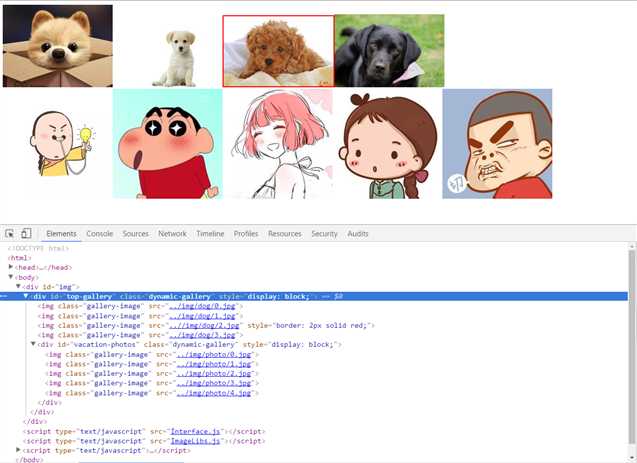Toggle the device mode icon
637x463 pixels.
pos(26,234)
